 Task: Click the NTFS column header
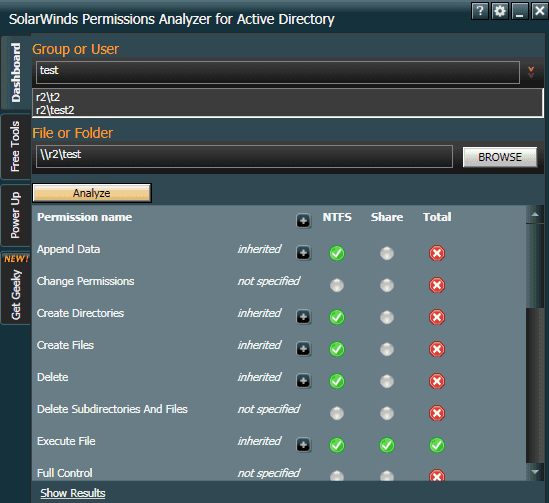click(337, 217)
